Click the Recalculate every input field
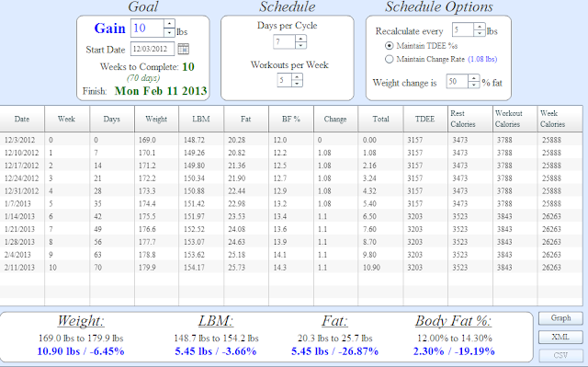The image size is (588, 367). [463, 29]
